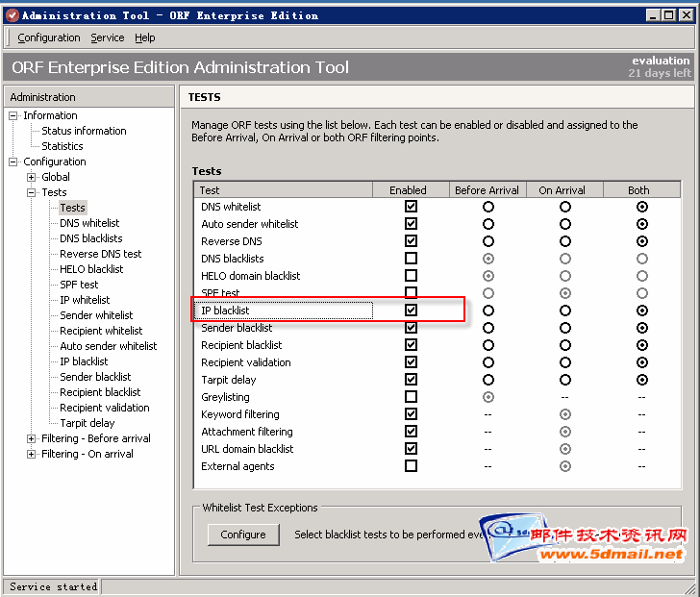Open the Configuration menu
The width and height of the screenshot is (700, 597).
pos(48,37)
